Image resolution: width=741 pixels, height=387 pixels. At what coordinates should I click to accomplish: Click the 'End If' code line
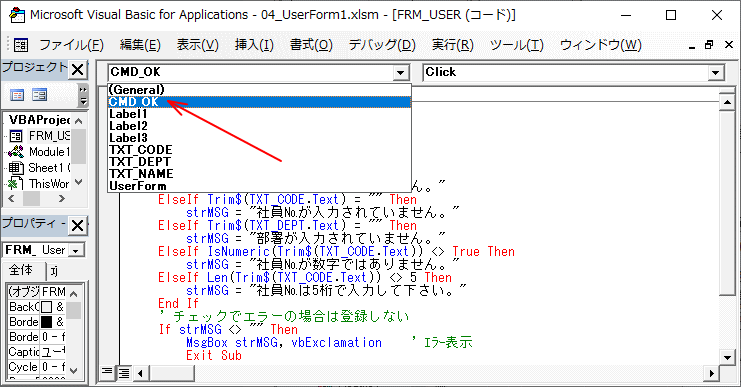[x=178, y=303]
